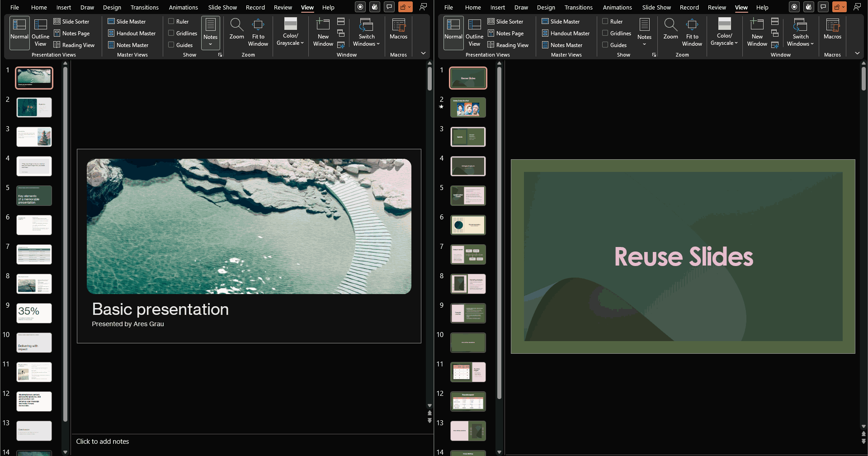Click Arrange All icon in the Basic presentation window
The height and width of the screenshot is (456, 868).
tap(341, 22)
